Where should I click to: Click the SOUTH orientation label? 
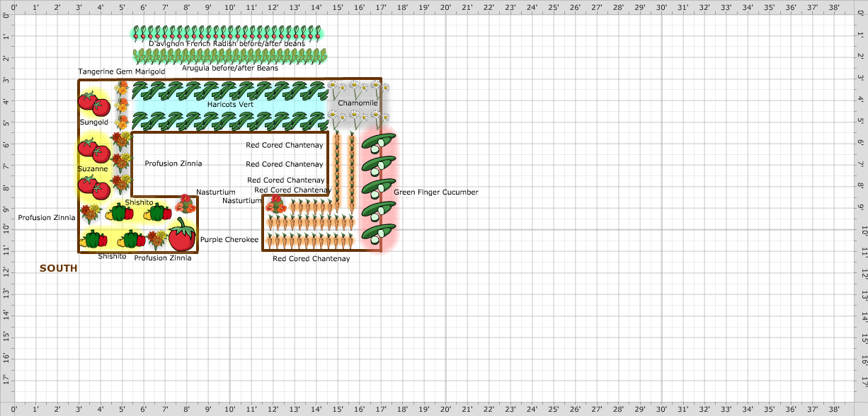coord(59,268)
